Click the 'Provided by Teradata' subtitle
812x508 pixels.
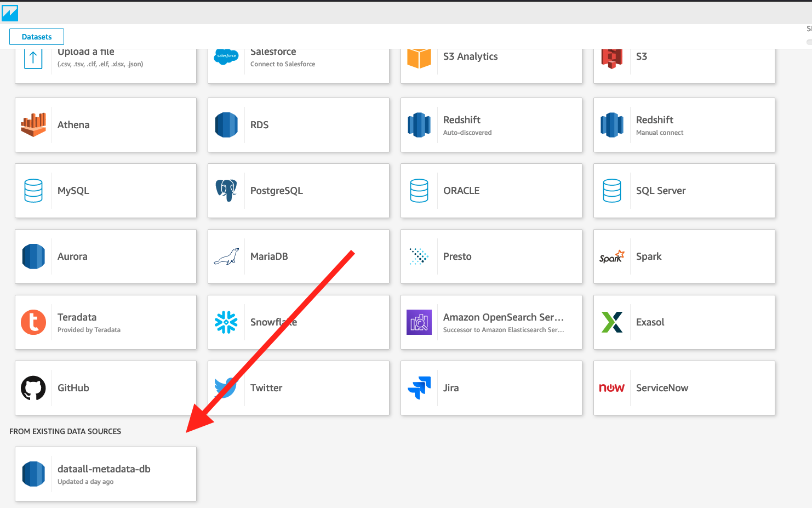pos(89,330)
